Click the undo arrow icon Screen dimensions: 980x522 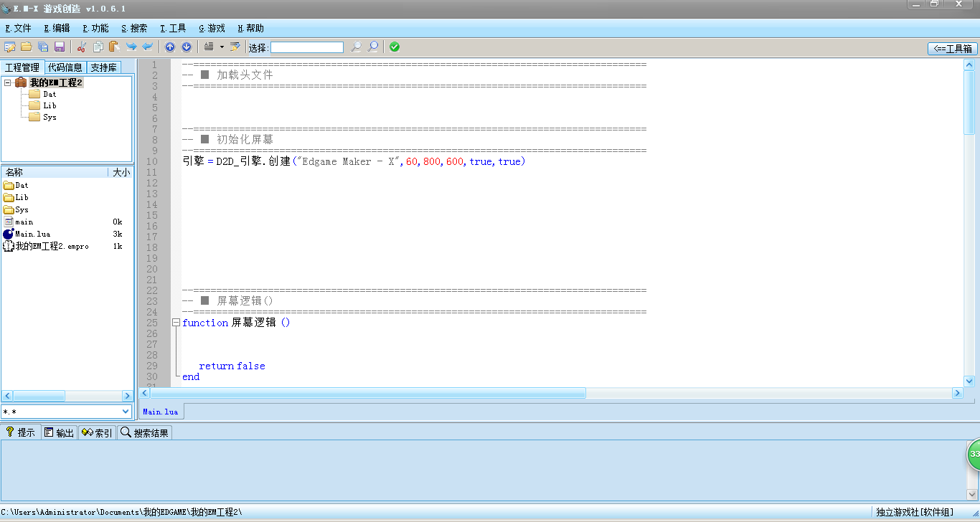147,47
